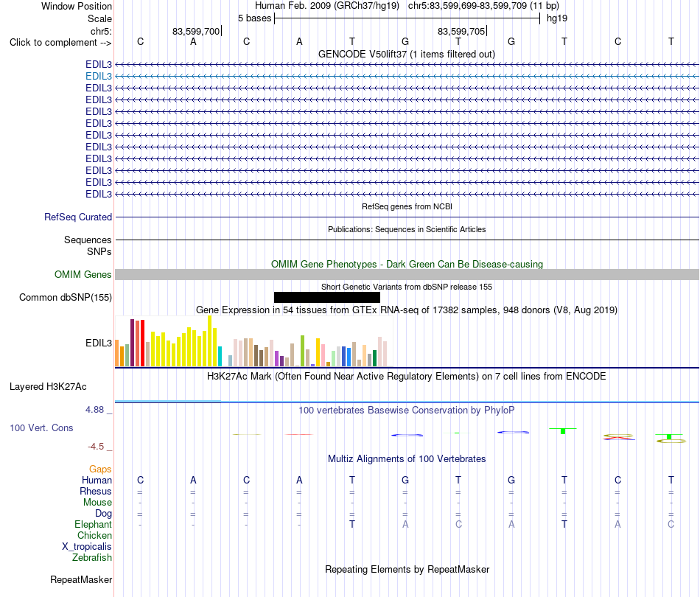Screen dimensions: 700x597
Task: Click the Window Position label
Action: click(77, 6)
